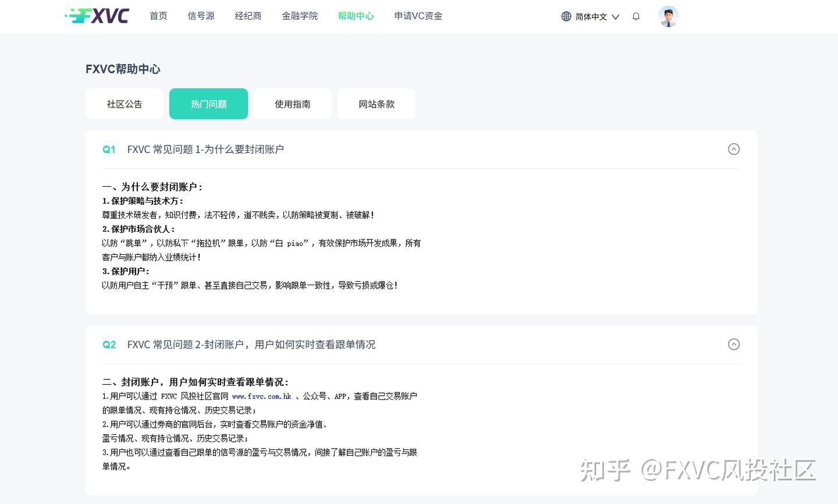Click the Q1 title 为什么要封闭账户
Screen dimensions: 838x504
click(205, 149)
